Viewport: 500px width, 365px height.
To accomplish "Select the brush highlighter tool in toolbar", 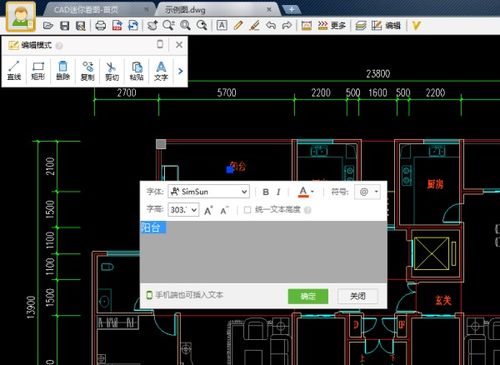I will 254,25.
